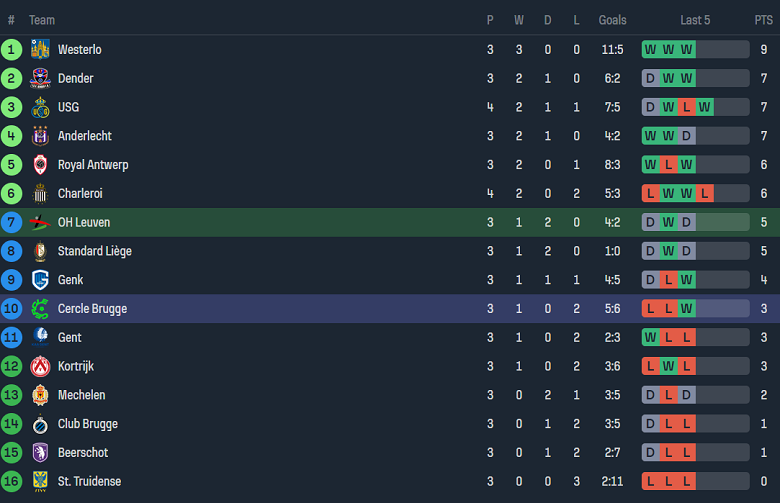The height and width of the screenshot is (503, 780).
Task: Click the Anderlecht club crest icon
Action: click(40, 136)
